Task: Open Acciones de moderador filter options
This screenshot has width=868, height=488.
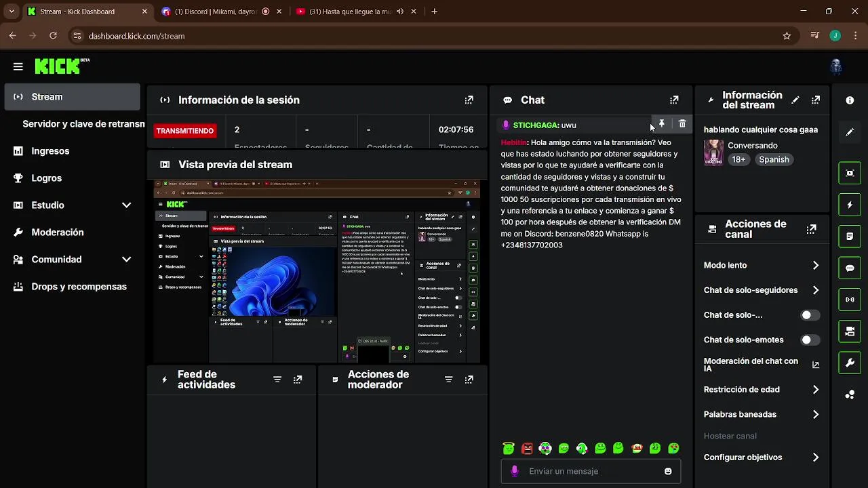Action: coord(449,380)
